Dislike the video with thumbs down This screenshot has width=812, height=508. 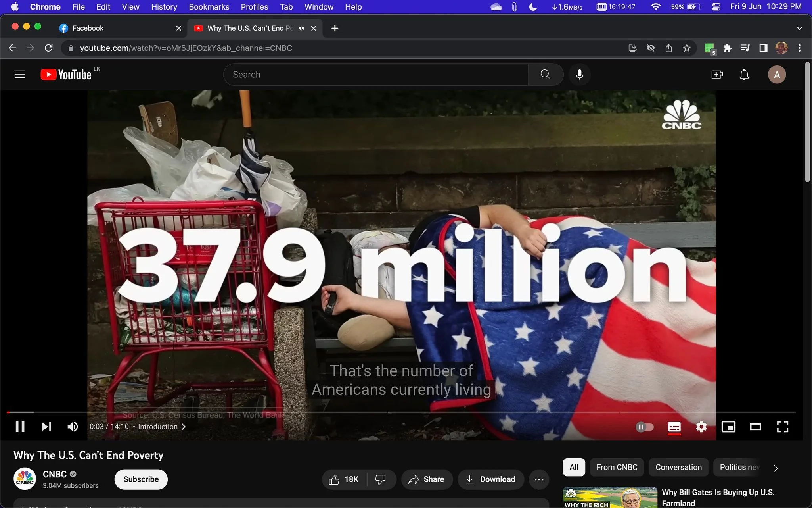(x=381, y=479)
